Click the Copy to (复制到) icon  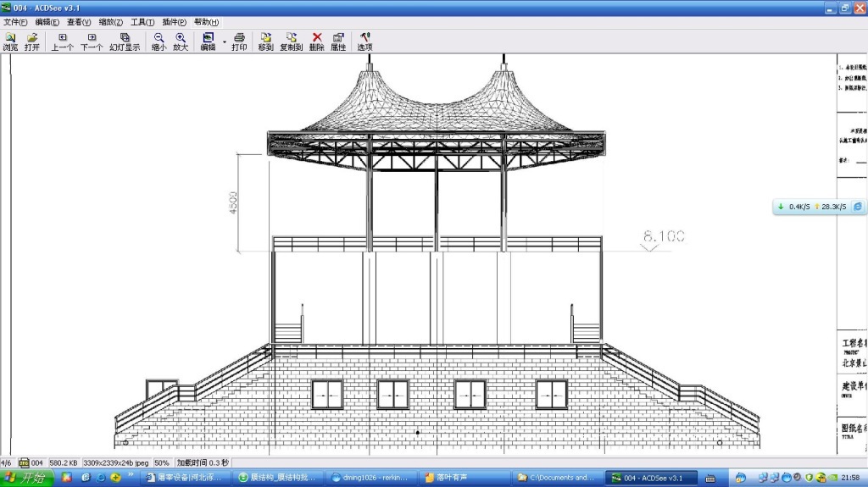pyautogui.click(x=291, y=42)
